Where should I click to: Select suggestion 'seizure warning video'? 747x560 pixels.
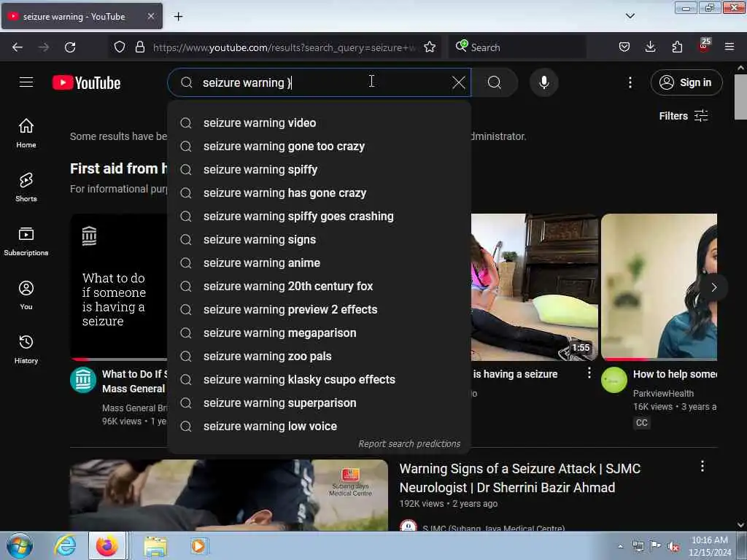(x=320, y=122)
